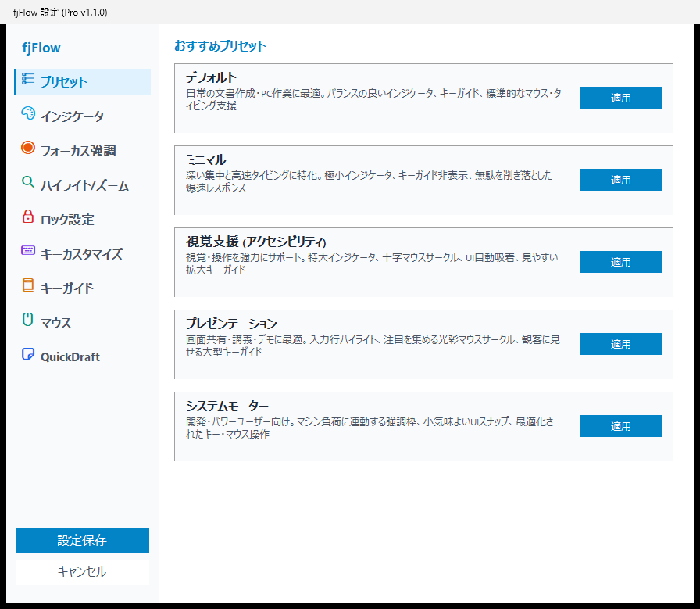Click the purple キーカスタマイズ keyboard icon
The width and height of the screenshot is (700, 609).
[x=27, y=250]
